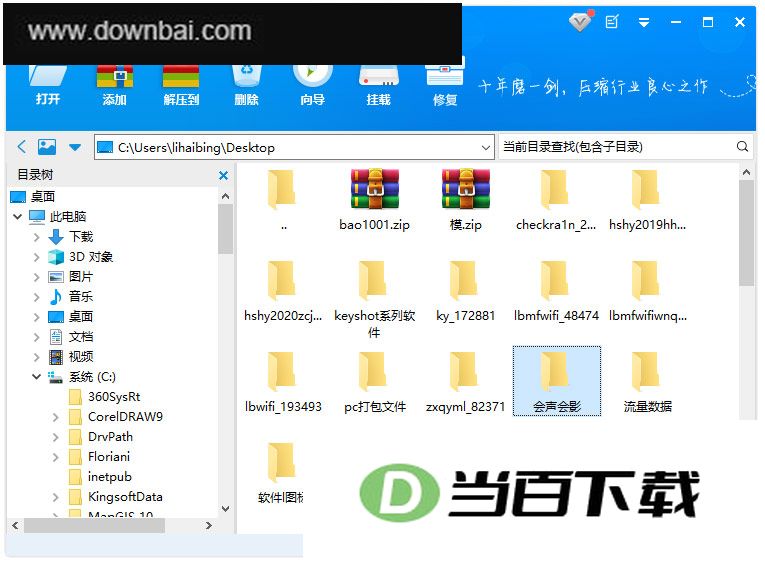Expand the 下载 tree node
The height and width of the screenshot is (564, 765).
pos(37,237)
